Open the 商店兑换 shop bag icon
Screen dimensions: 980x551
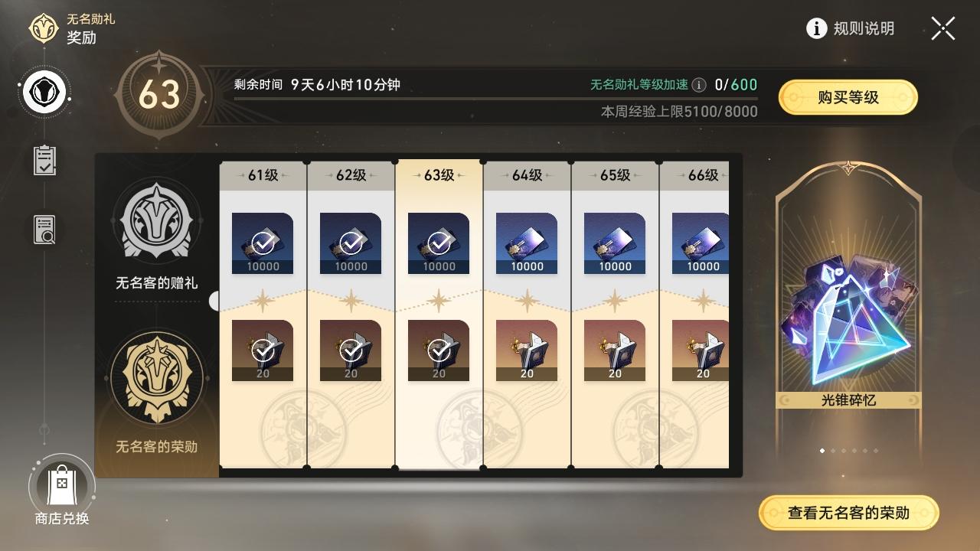[62, 484]
